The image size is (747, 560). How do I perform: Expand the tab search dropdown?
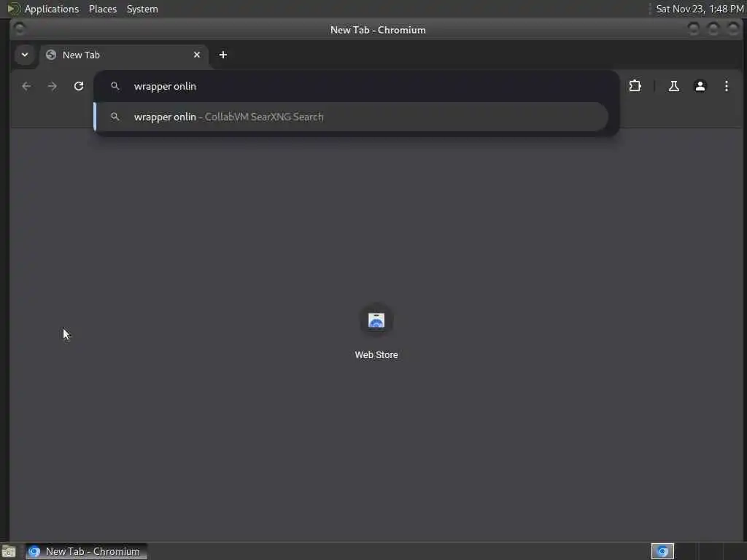point(25,55)
